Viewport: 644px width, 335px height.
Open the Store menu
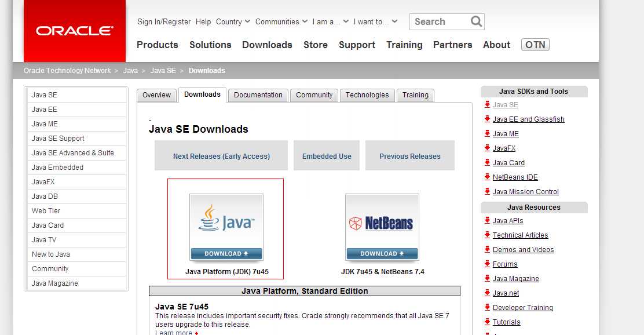point(316,45)
